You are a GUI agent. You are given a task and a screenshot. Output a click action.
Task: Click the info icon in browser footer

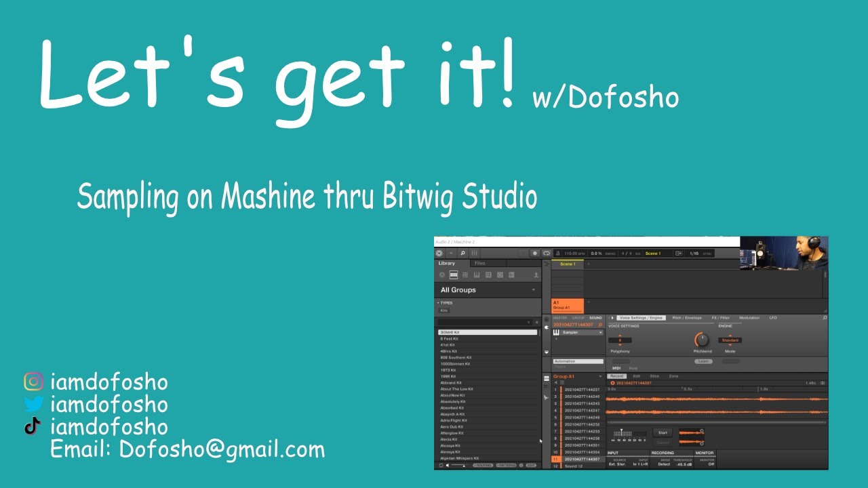(521, 466)
